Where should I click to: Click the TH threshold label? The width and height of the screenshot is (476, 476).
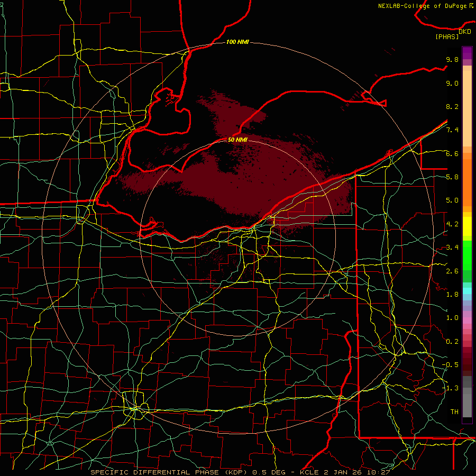click(x=454, y=411)
